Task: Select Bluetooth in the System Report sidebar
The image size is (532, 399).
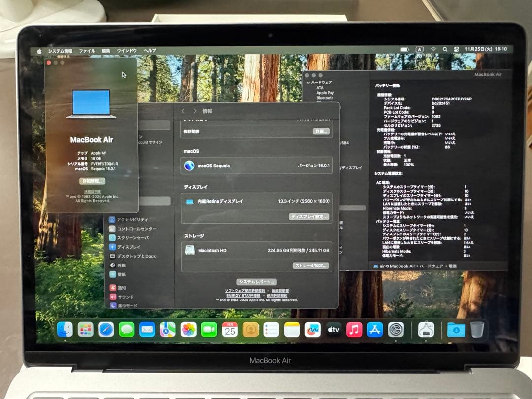Action: [325, 98]
